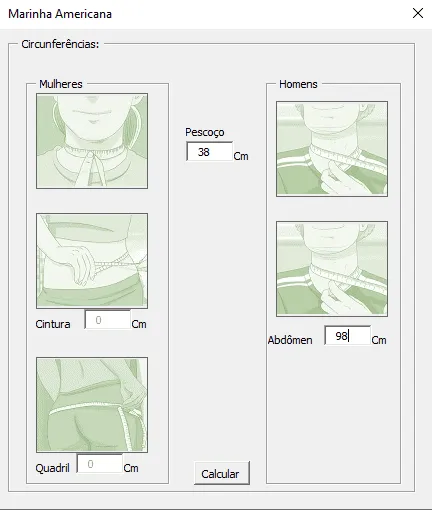Screen dimensions: 432x510
Task: Click the Abdômen label
Action: pyautogui.click(x=290, y=340)
